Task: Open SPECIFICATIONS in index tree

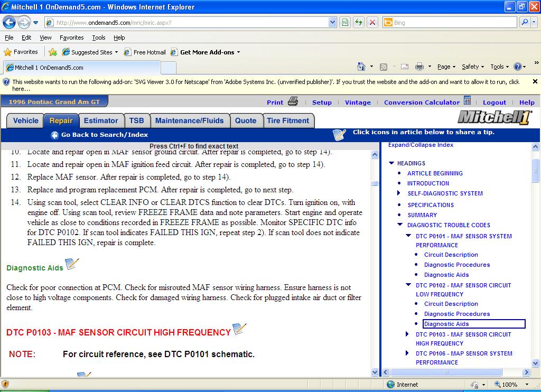Action: click(x=430, y=205)
